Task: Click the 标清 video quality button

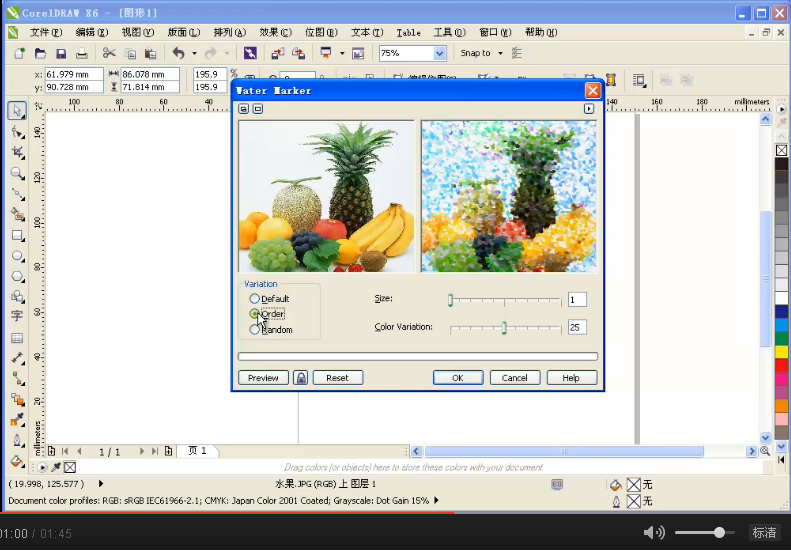Action: tap(764, 532)
